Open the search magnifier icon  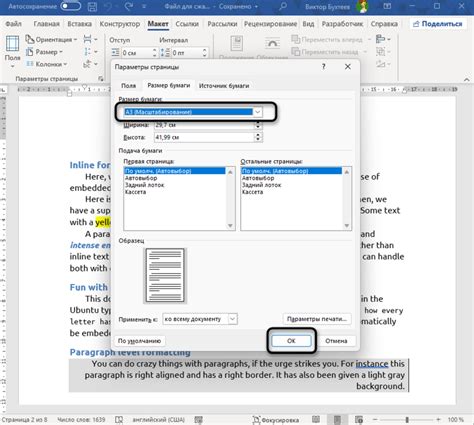pyautogui.click(x=283, y=6)
